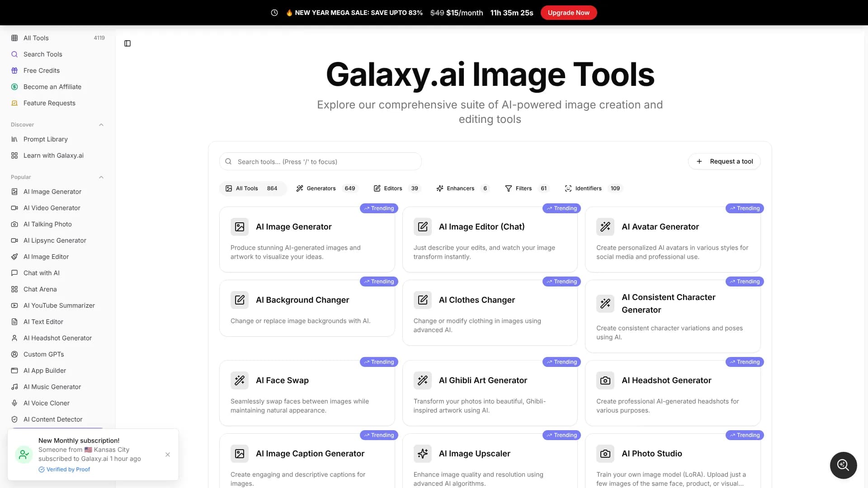Open the AI Image Editor (Chat) card
The image size is (868, 488).
[x=490, y=239]
